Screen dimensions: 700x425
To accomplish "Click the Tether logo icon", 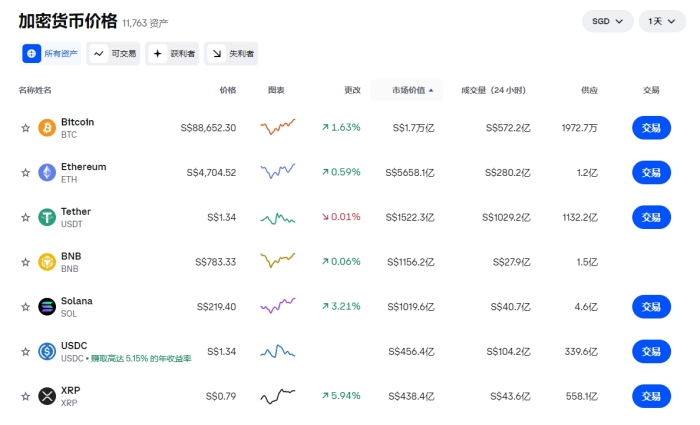I will [x=47, y=217].
